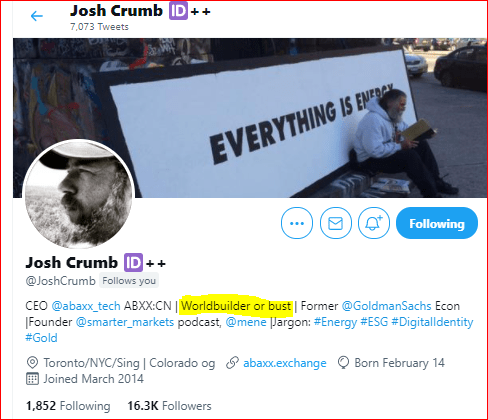Open the abaxx.exchange website link
488x420 pixels.
tap(285, 363)
